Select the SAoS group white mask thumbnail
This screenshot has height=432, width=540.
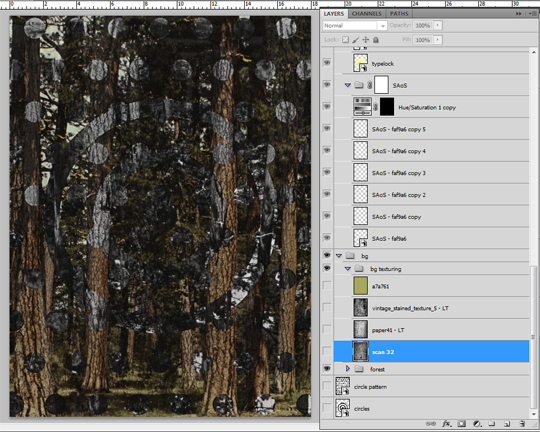click(x=381, y=85)
